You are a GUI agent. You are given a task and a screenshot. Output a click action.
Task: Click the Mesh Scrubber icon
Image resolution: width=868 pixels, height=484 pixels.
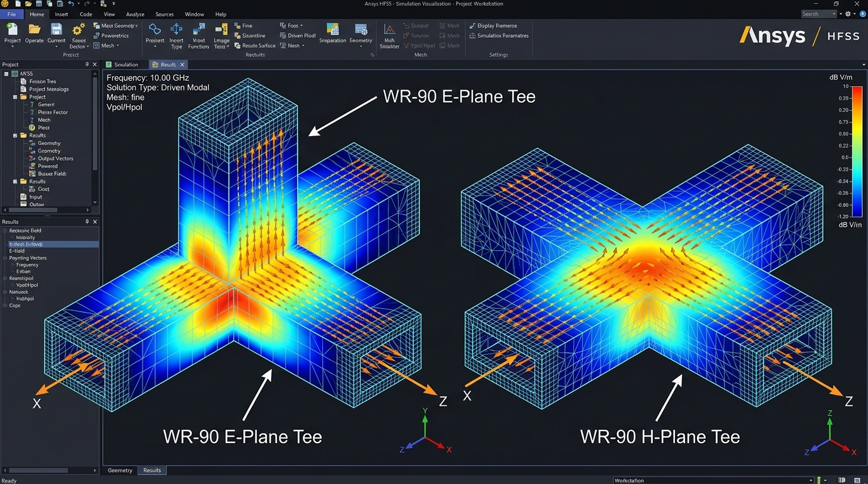(x=389, y=30)
